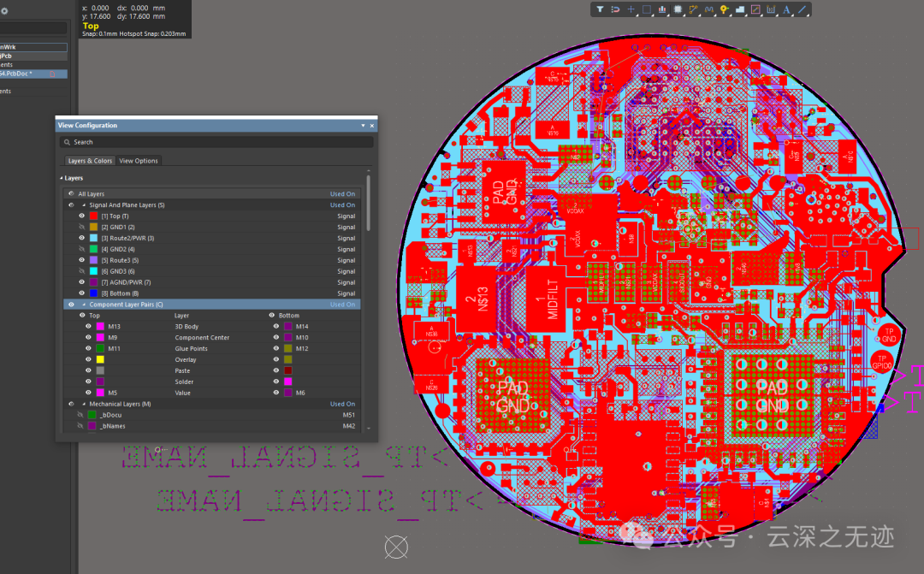Click the search magnifier in View Configuration
The width and height of the screenshot is (924, 574).
tap(68, 142)
